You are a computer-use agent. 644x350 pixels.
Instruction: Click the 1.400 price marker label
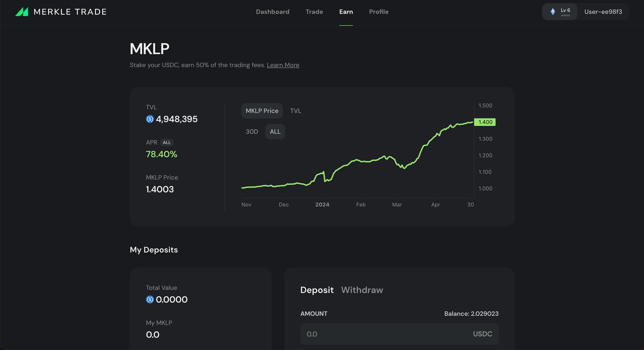[485, 122]
